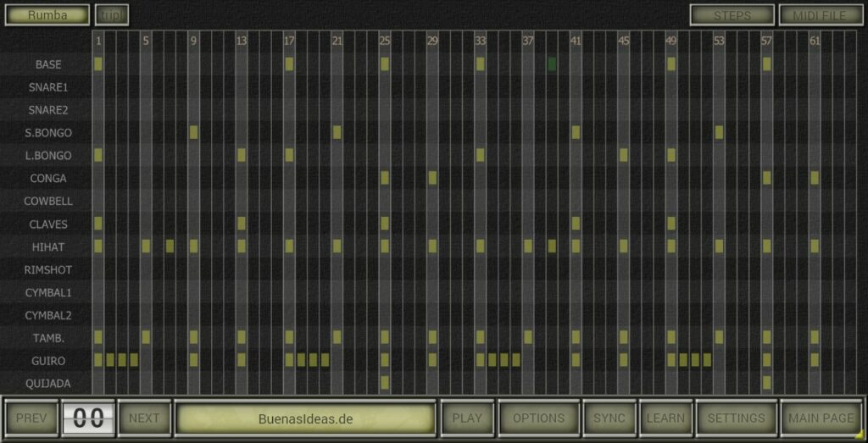Toggle the CLAVES note at step 25
Screen dimensions: 868x443
pos(385,224)
